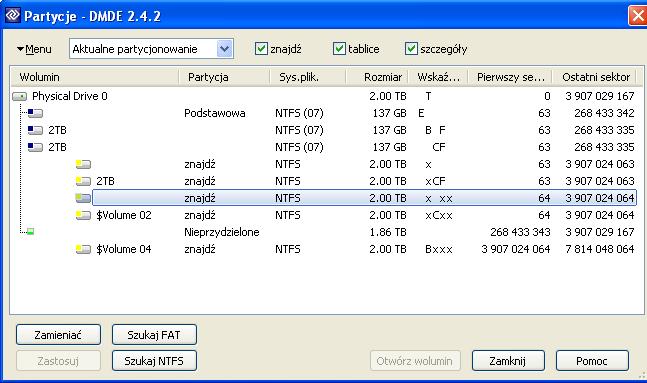The height and width of the screenshot is (383, 647).
Task: Click the $Volume 02 yellow volume icon
Action: point(83,215)
